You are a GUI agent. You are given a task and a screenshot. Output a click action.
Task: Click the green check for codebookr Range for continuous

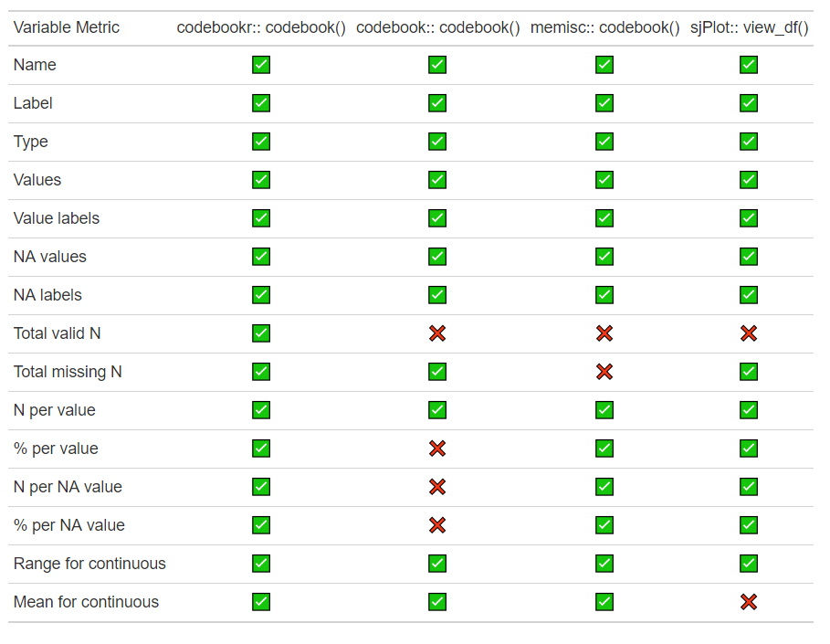(261, 564)
